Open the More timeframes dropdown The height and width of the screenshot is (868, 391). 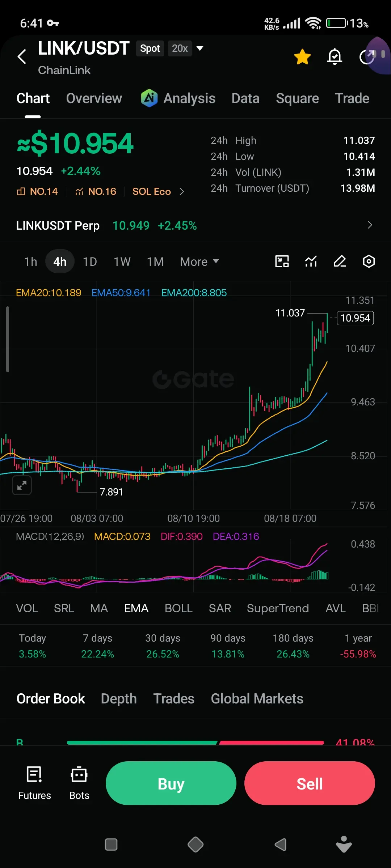point(199,261)
